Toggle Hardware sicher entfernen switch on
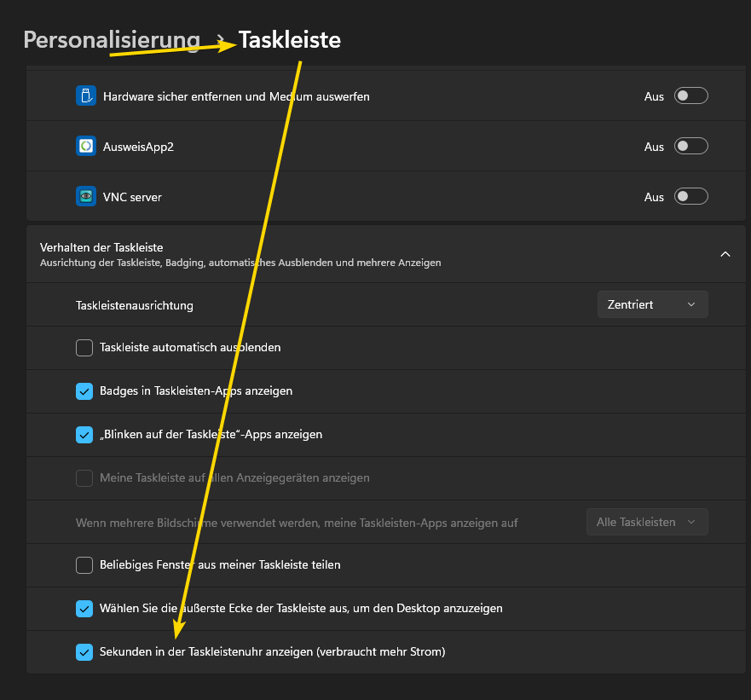Screen dimensions: 751x700 pos(690,96)
